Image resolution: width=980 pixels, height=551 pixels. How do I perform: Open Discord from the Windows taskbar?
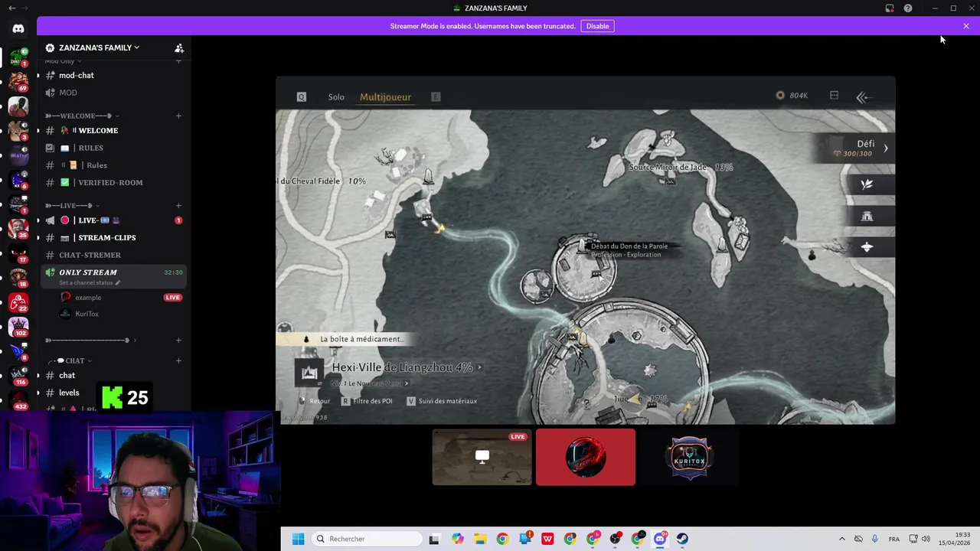click(x=660, y=539)
